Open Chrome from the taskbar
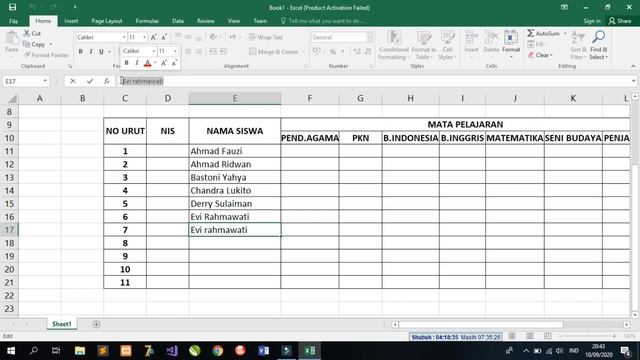 pyautogui.click(x=218, y=351)
